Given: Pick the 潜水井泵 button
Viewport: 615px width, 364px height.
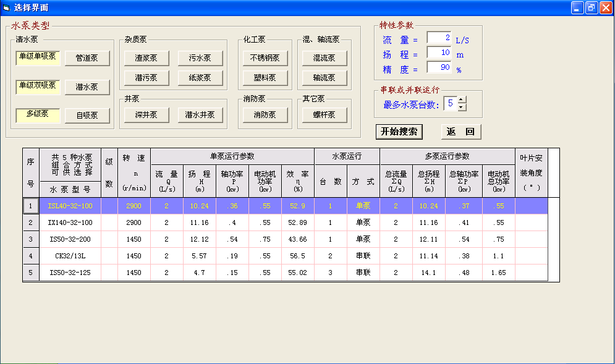Looking at the screenshot, I should [x=200, y=115].
